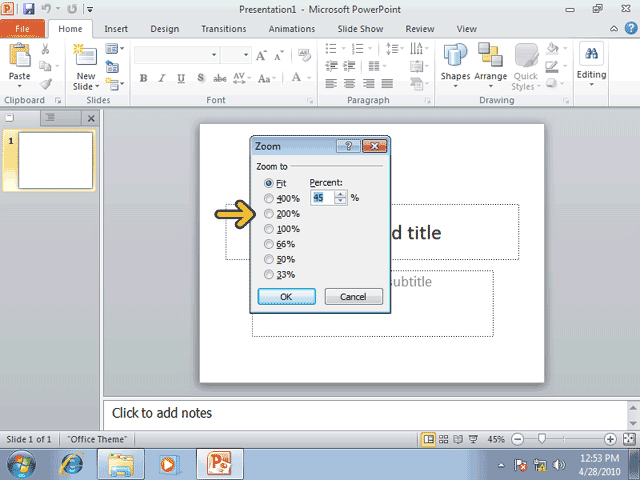Justify text in Paragraph group
The height and width of the screenshot is (480, 640).
click(x=387, y=84)
